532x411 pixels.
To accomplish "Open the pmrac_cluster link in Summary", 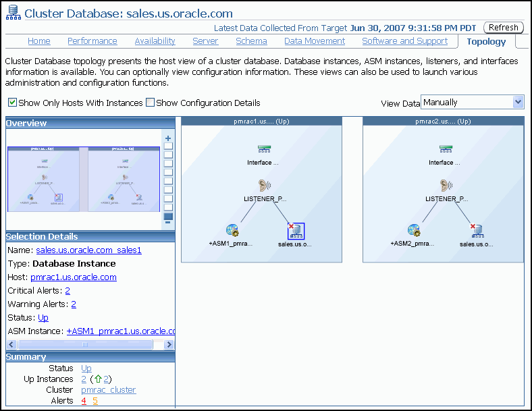I will [108, 390].
